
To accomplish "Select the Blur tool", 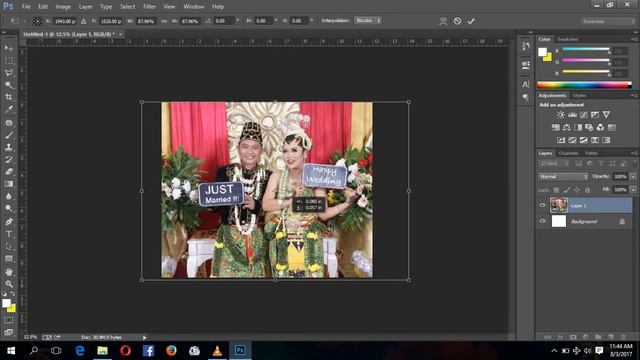I will (9, 196).
